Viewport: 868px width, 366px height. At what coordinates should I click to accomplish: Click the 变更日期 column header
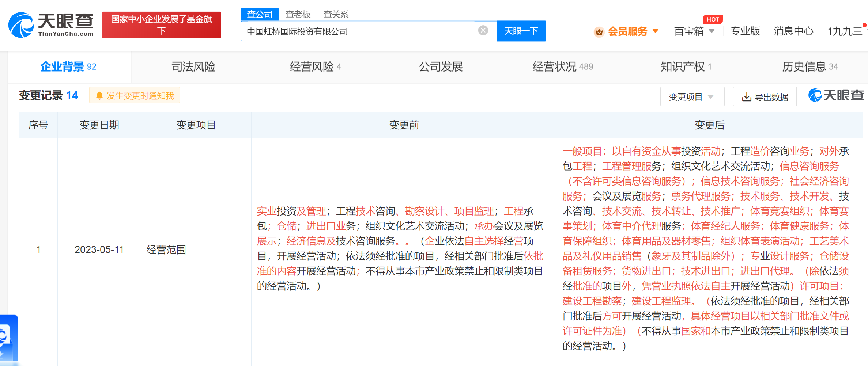pyautogui.click(x=99, y=125)
